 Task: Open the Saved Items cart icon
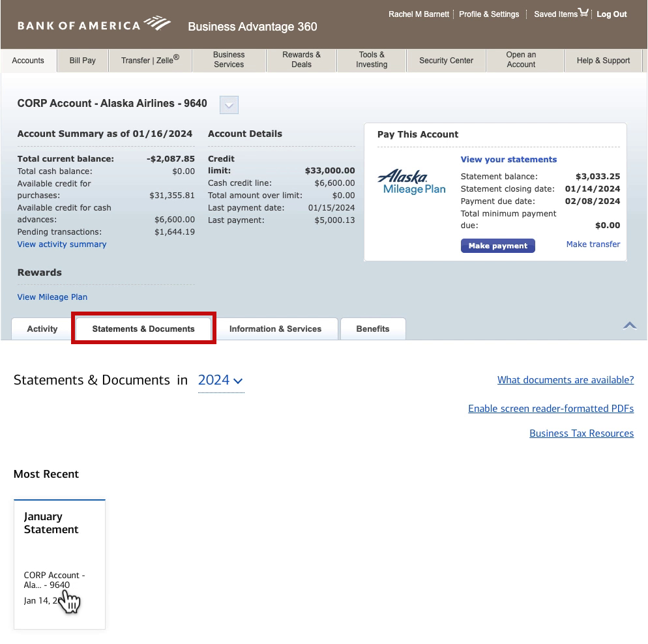pos(583,12)
